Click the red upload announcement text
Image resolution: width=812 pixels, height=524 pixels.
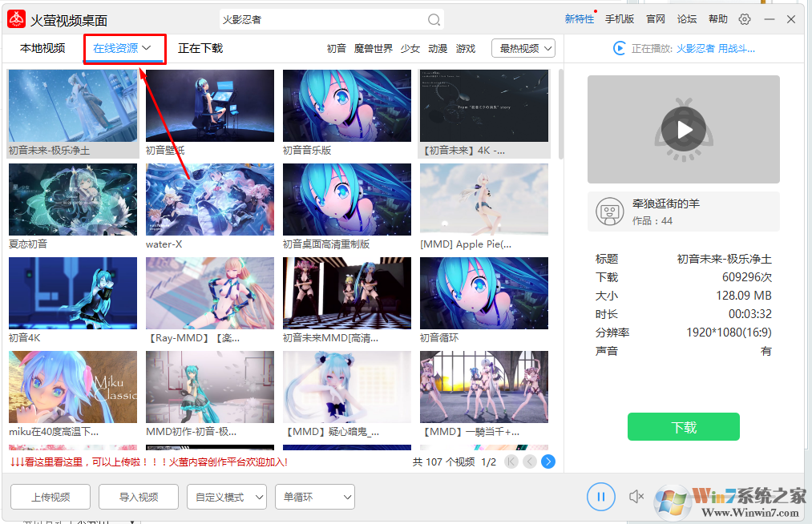[148, 462]
